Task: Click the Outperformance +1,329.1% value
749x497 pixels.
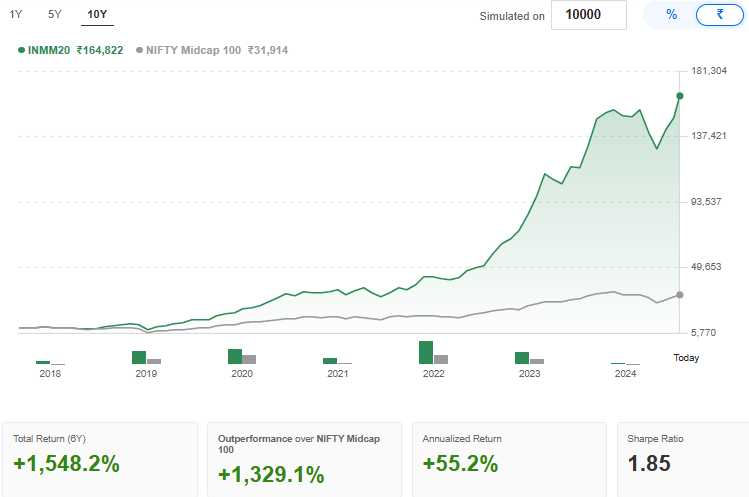Action: point(271,475)
